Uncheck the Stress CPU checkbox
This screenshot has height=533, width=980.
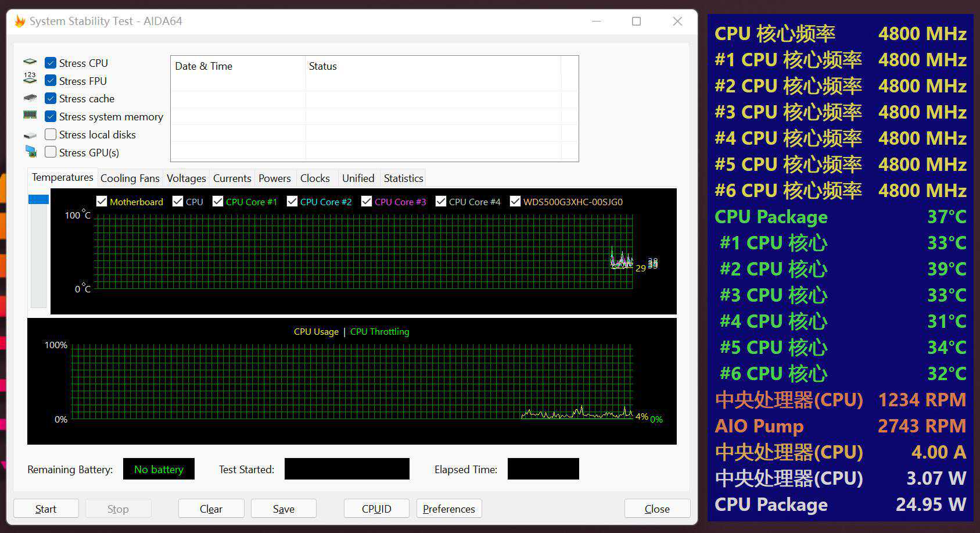coord(51,63)
